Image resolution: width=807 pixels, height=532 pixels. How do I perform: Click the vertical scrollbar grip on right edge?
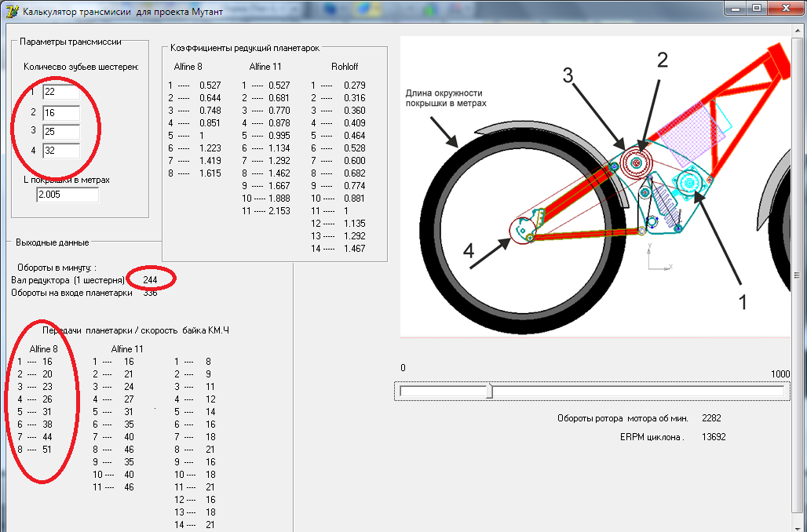pos(797,275)
